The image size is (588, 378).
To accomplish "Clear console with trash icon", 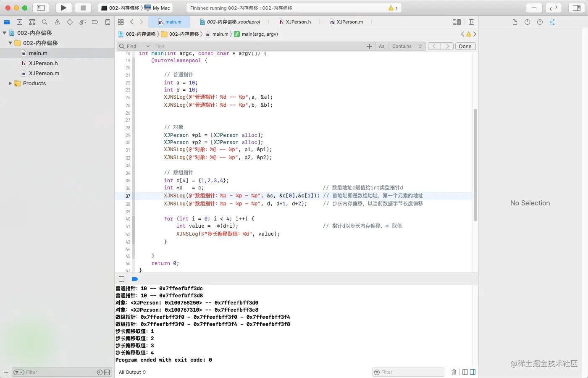I will 454,372.
